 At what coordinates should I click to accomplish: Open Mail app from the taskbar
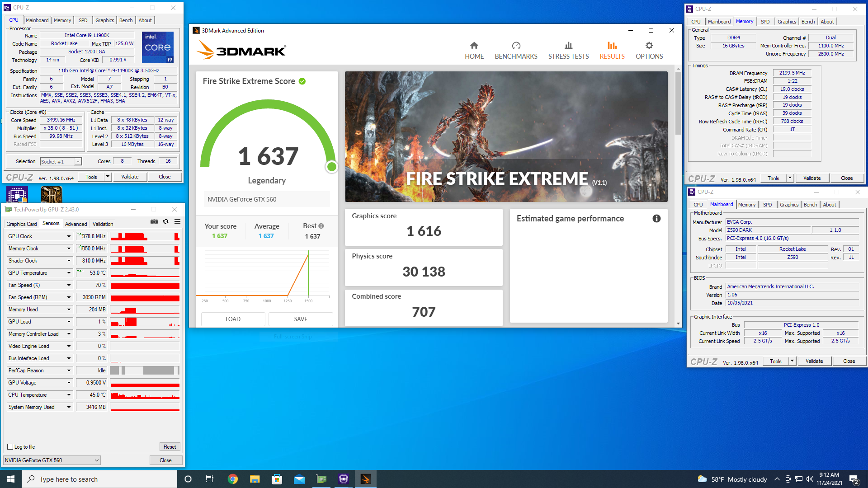(x=299, y=479)
